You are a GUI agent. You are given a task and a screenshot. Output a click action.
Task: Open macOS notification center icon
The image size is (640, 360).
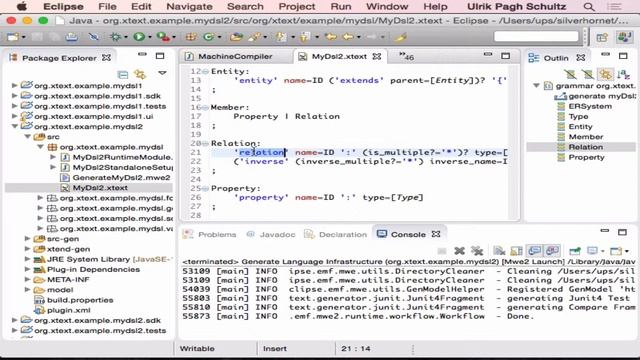614,7
